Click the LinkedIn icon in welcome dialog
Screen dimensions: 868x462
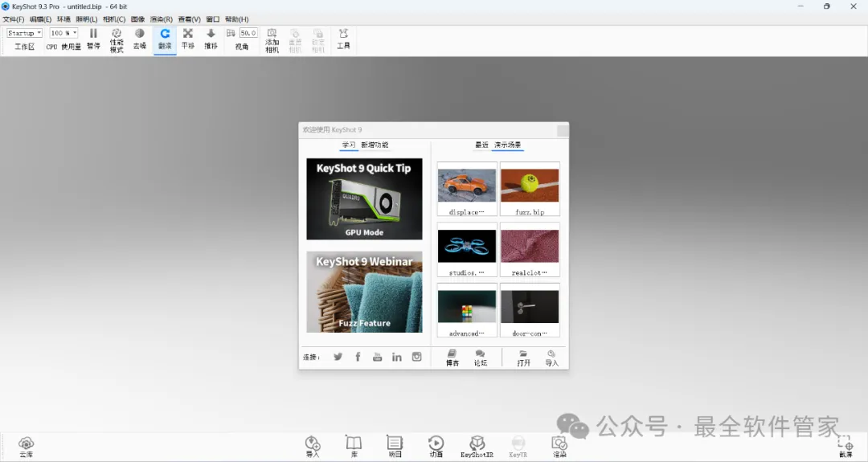tap(397, 357)
